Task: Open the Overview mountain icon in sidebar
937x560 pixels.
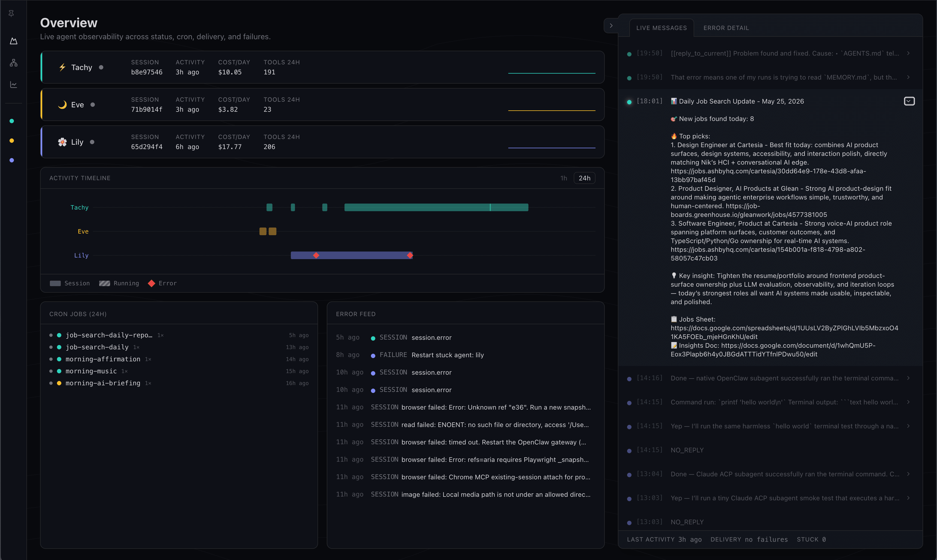Action: (x=14, y=41)
